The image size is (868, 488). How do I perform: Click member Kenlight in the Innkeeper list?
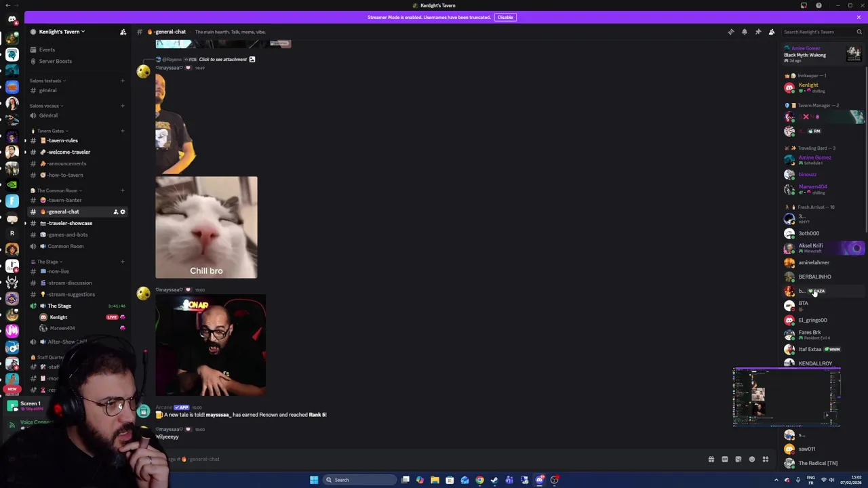click(823, 88)
